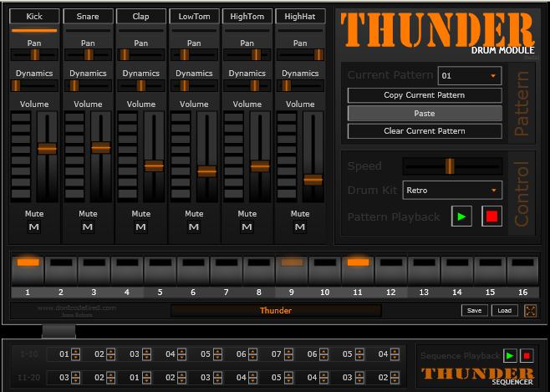The width and height of the screenshot is (550, 392).
Task: Mute the Snare channel
Action: (88, 227)
